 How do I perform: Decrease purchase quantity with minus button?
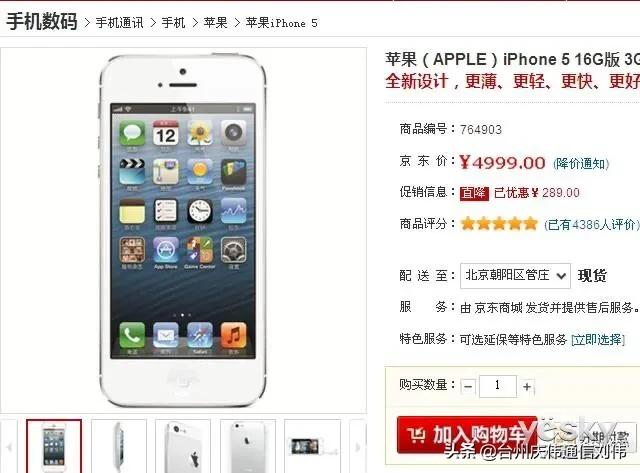468,386
